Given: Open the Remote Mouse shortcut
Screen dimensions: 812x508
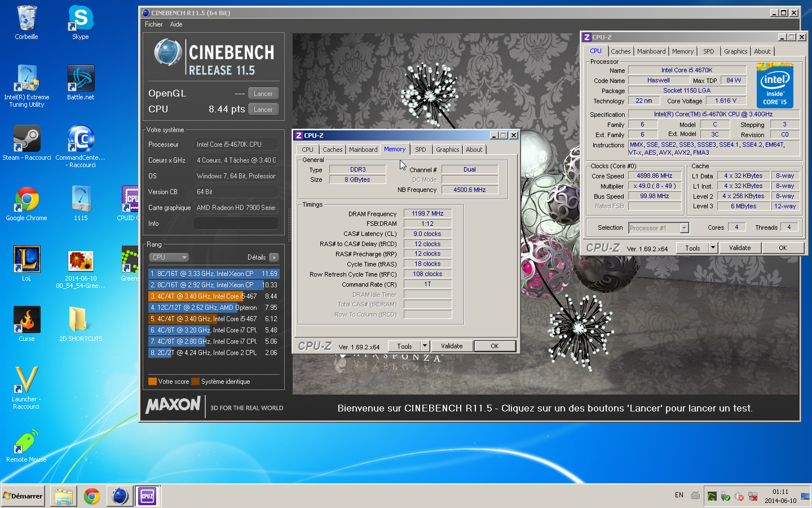Looking at the screenshot, I should point(27,446).
